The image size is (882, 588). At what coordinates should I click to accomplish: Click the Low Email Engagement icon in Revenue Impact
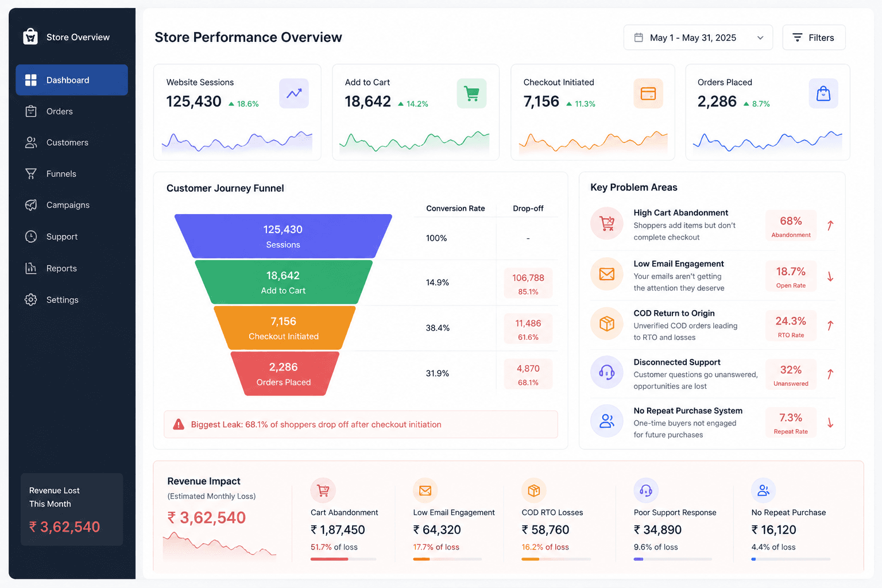point(425,490)
